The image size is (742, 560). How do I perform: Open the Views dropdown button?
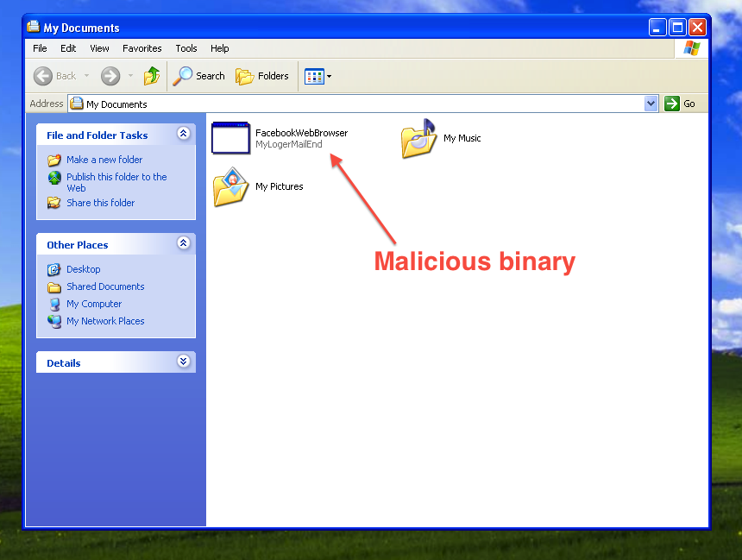[x=318, y=77]
